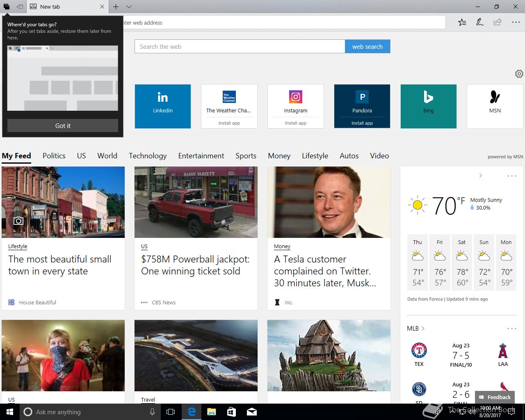The height and width of the screenshot is (420, 525).
Task: Open Tesla customer complained article
Action: pyautogui.click(x=325, y=271)
